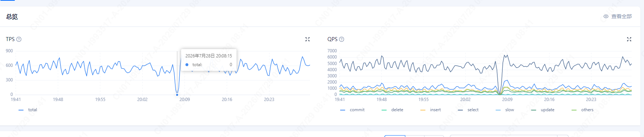Image resolution: width=644 pixels, height=137 pixels.
Task: Hide the insert series in QPS legend
Action: (x=431, y=110)
